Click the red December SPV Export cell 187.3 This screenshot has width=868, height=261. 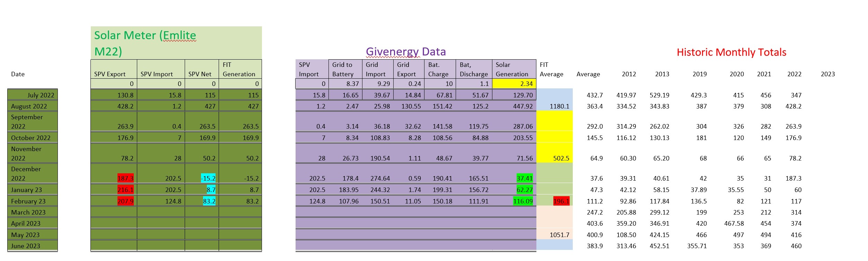click(x=125, y=178)
